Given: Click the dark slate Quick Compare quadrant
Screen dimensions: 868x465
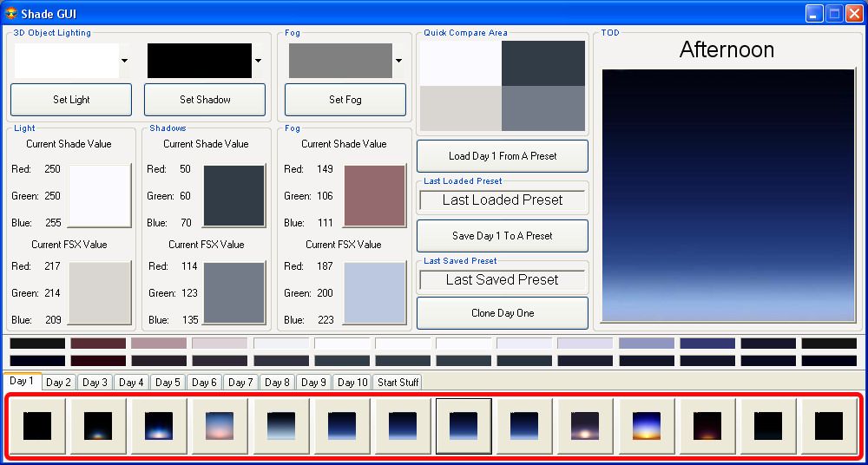Looking at the screenshot, I should click(x=543, y=63).
